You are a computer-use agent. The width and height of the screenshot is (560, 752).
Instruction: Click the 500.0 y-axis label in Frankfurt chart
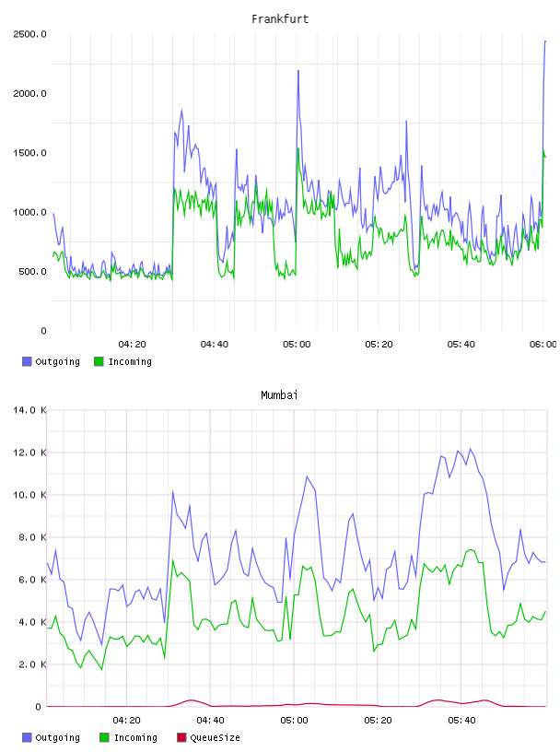pos(32,272)
